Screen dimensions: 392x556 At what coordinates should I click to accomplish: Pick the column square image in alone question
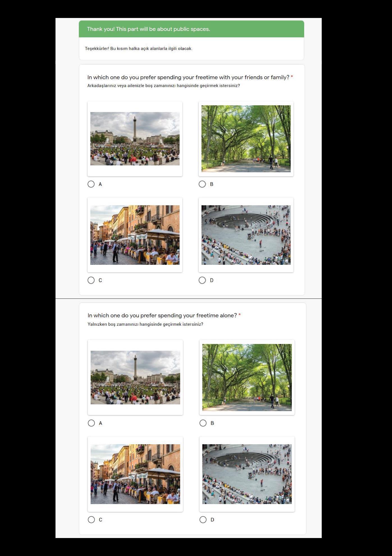[x=135, y=378]
